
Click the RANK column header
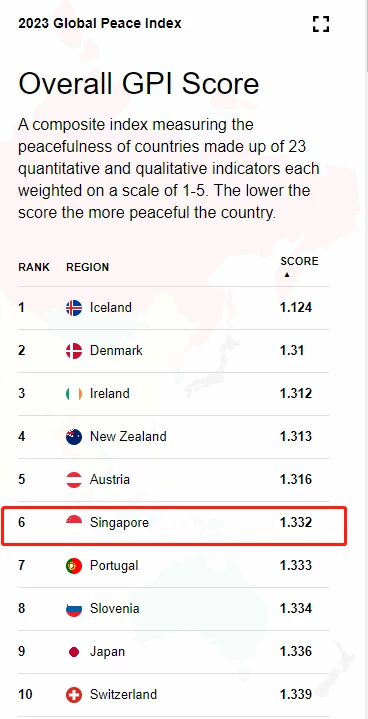click(x=34, y=267)
